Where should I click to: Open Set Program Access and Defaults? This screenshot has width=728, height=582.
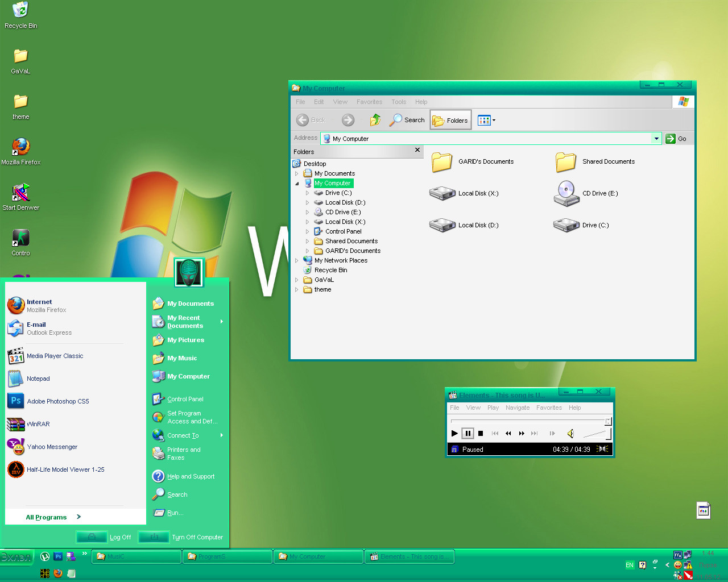(185, 417)
